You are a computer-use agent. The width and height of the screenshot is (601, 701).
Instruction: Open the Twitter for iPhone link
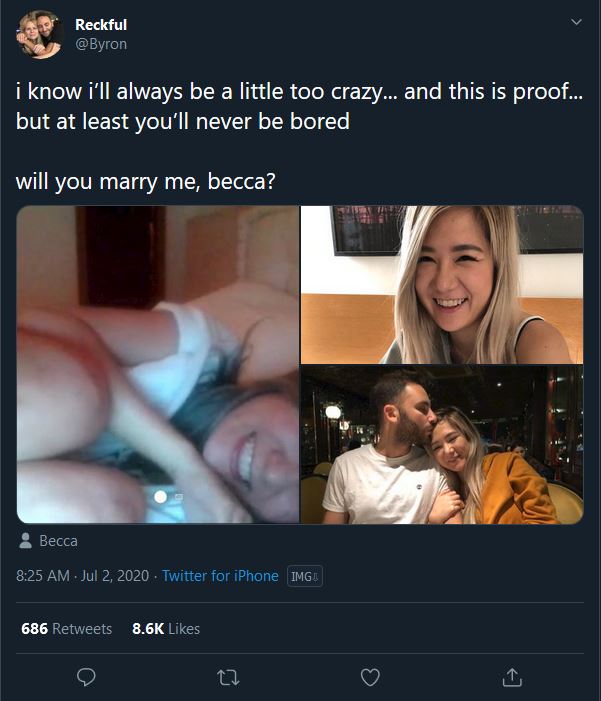coord(220,576)
